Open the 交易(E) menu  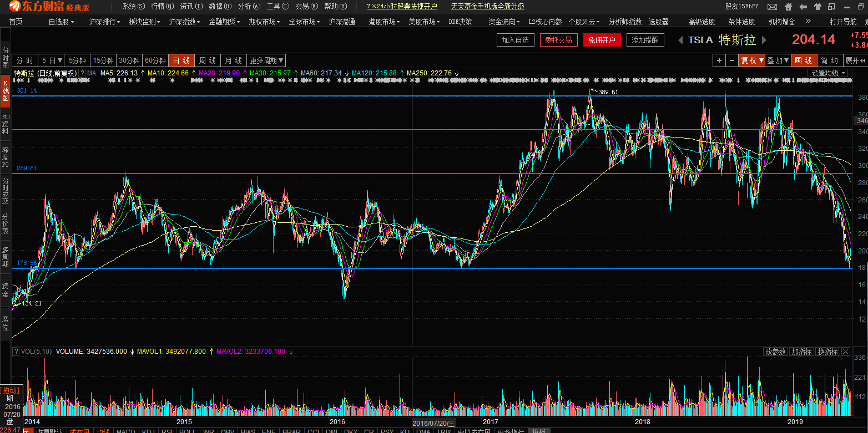[x=307, y=7]
